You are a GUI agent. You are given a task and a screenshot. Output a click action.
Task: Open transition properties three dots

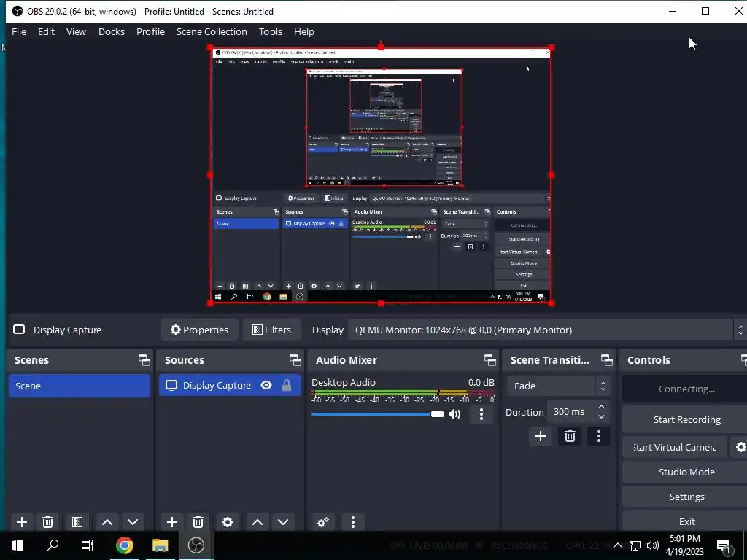click(599, 436)
